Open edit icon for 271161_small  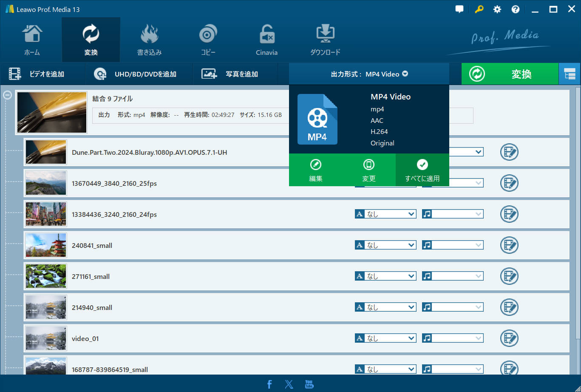click(509, 276)
